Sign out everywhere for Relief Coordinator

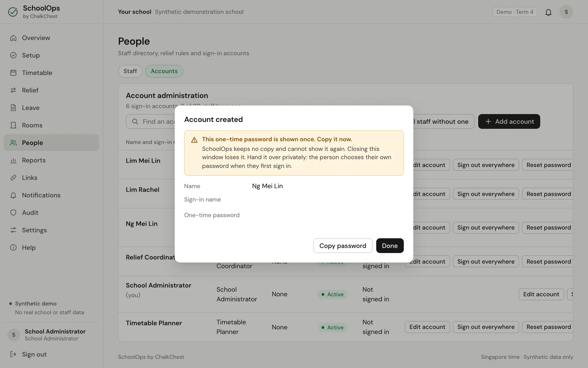(486, 262)
